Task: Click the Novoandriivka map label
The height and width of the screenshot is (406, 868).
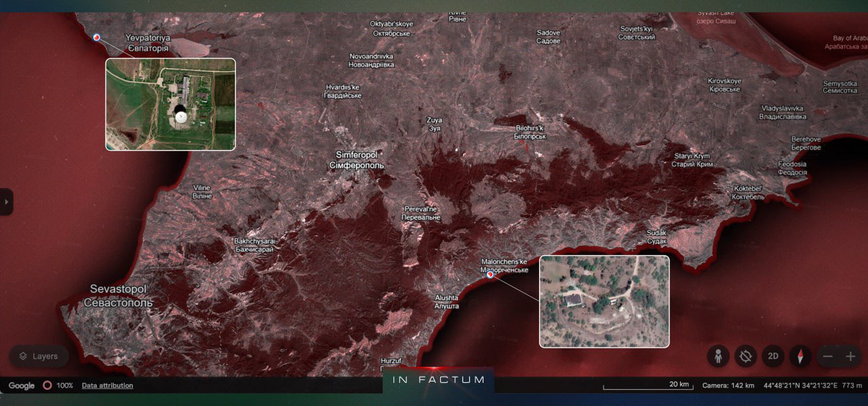Action: coord(372,60)
